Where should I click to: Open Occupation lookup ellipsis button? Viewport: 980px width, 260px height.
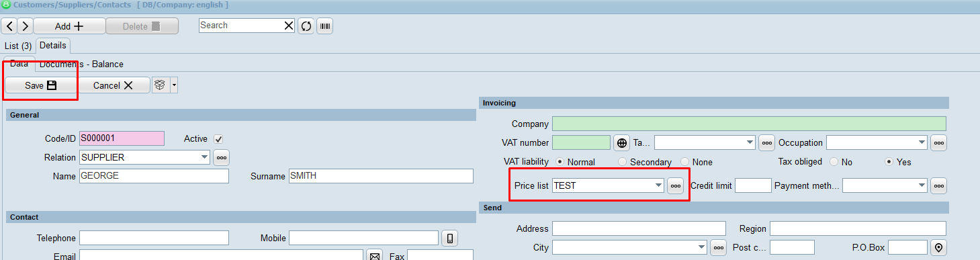pos(939,142)
